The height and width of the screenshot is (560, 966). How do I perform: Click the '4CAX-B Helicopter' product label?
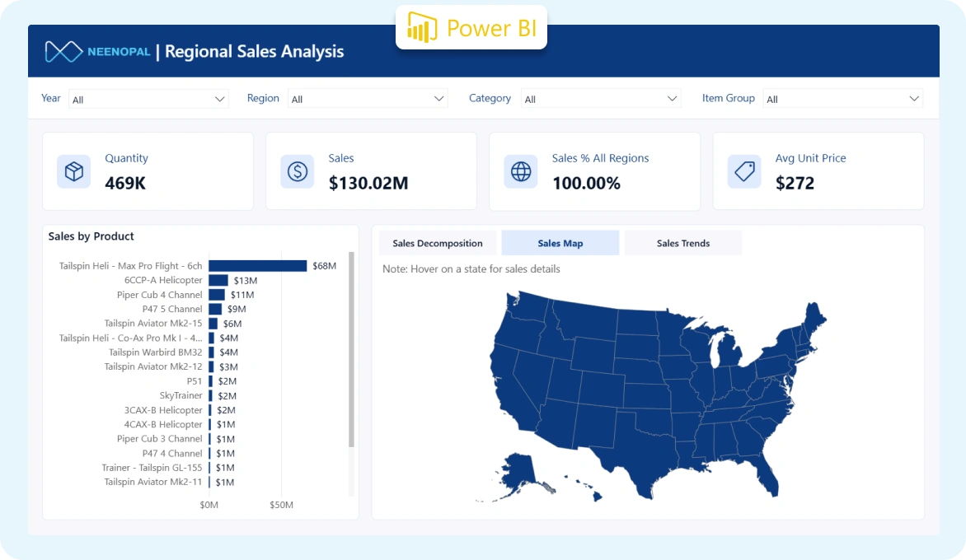point(163,424)
